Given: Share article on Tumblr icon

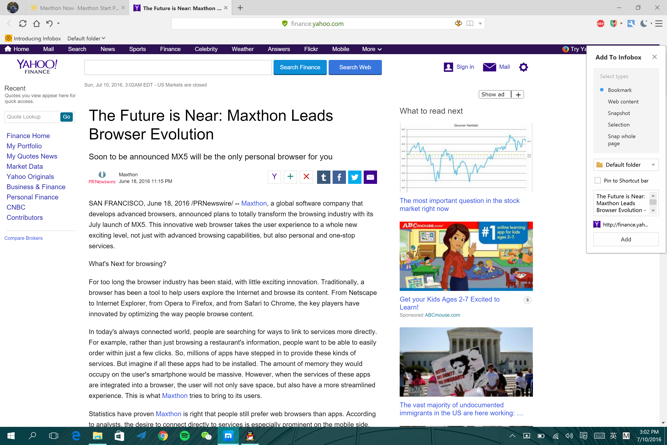Looking at the screenshot, I should (323, 177).
